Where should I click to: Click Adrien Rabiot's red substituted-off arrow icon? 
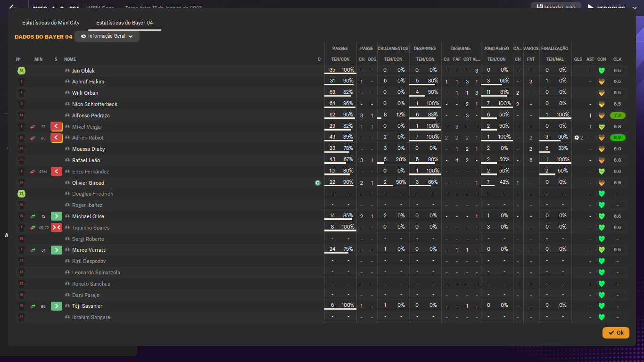(x=57, y=138)
